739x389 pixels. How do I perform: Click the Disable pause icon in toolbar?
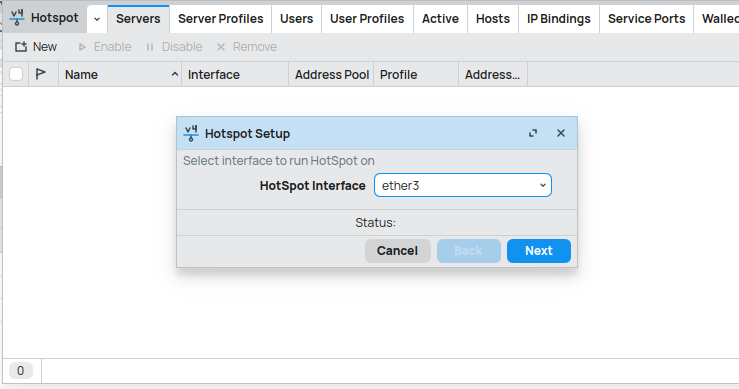[150, 47]
